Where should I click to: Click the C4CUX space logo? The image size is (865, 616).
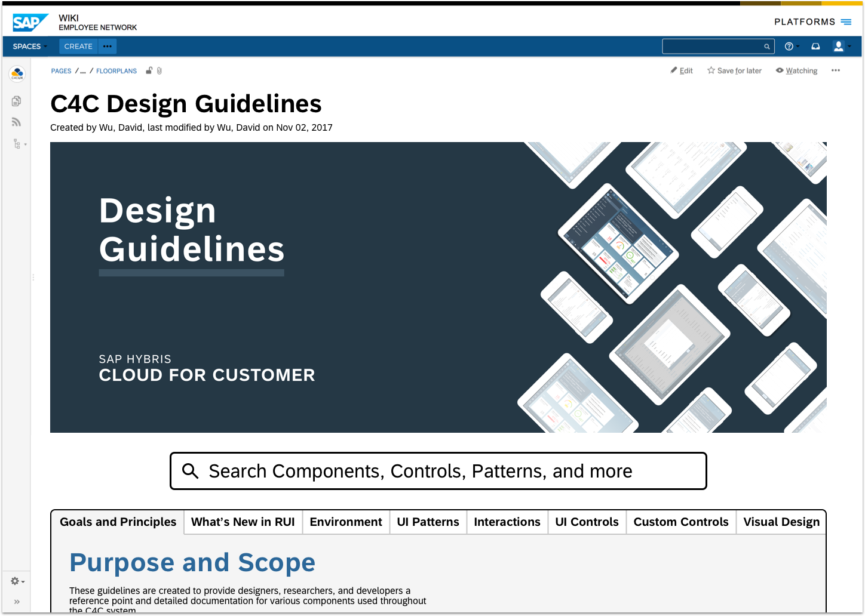(17, 74)
